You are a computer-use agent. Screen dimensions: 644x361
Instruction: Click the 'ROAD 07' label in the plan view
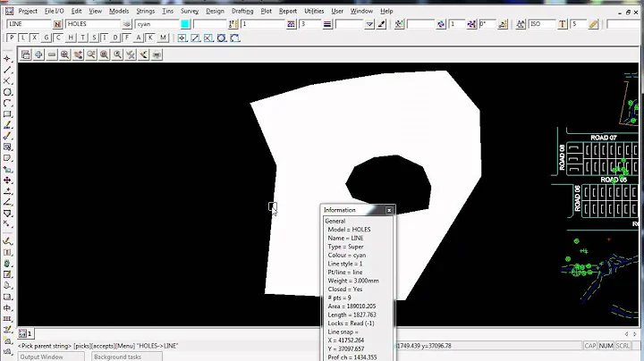pyautogui.click(x=604, y=138)
